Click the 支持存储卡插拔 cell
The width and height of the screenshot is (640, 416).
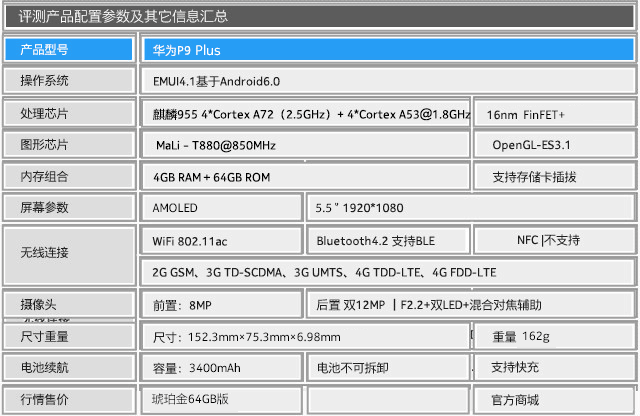(554, 177)
